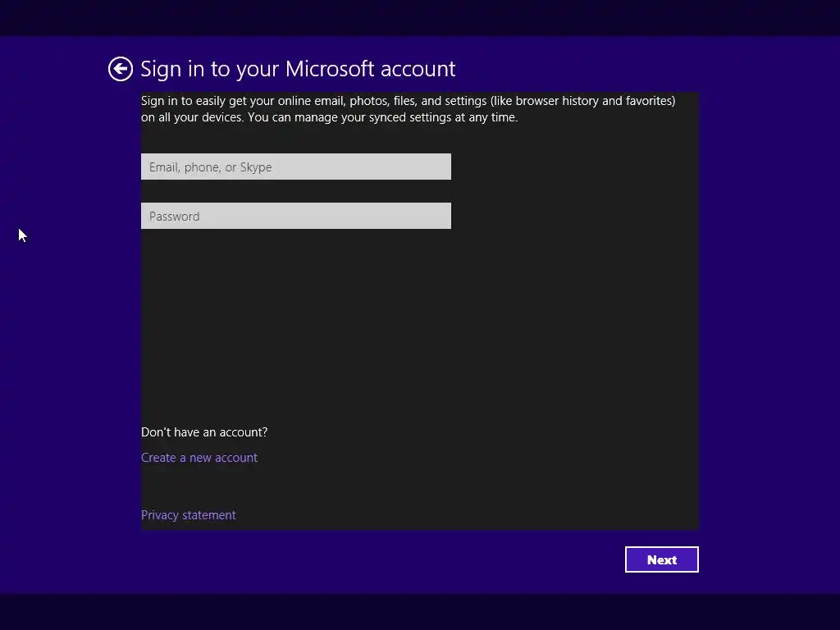Select the Password input field
The image size is (840, 630).
[295, 216]
